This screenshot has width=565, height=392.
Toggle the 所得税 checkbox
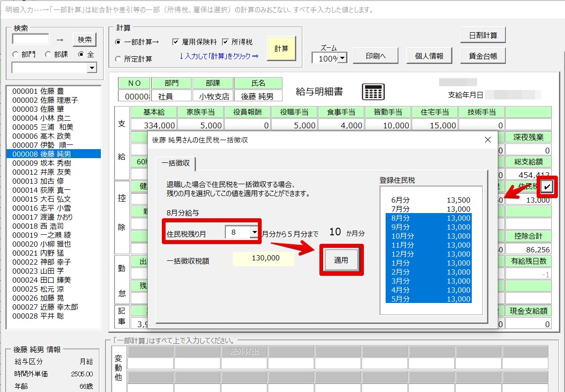click(225, 42)
